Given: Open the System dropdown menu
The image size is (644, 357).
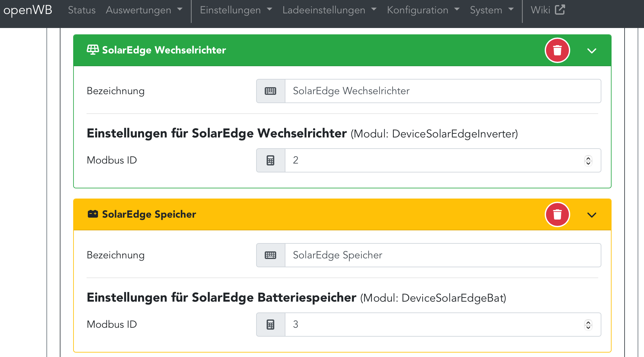Looking at the screenshot, I should (492, 10).
